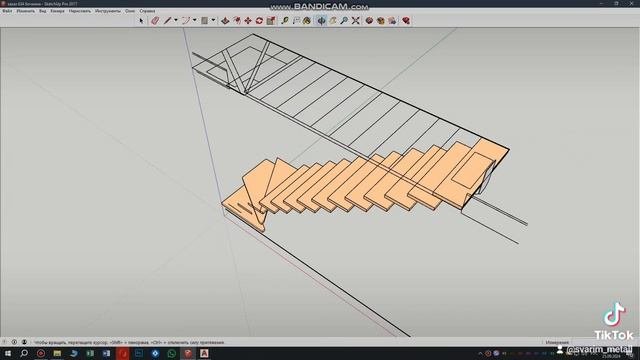This screenshot has width=640, height=360.
Task: Open the Вид menu
Action: pyautogui.click(x=42, y=11)
